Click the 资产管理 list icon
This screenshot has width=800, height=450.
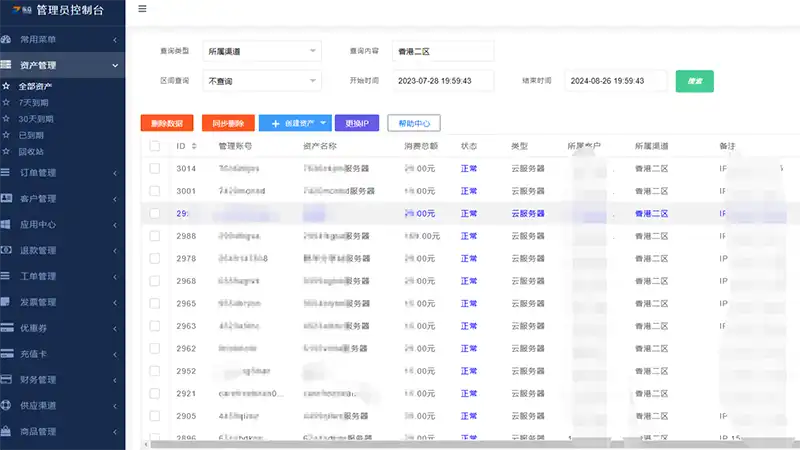(6, 65)
